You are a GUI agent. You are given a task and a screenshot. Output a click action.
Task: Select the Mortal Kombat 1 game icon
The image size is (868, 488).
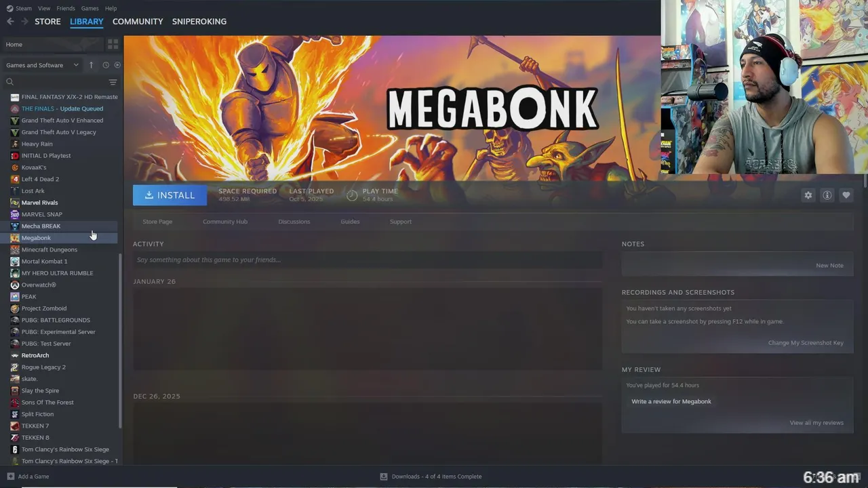click(15, 262)
